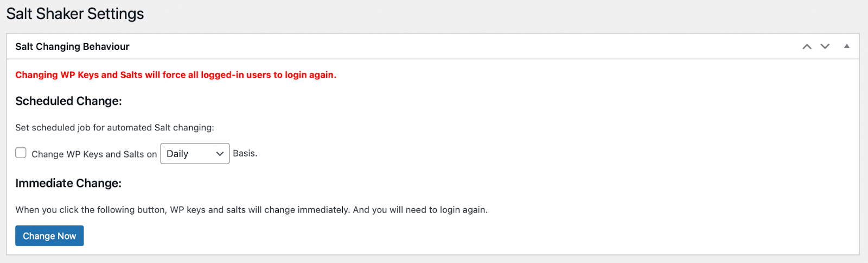
Task: Click the move panel up arrow
Action: pos(807,47)
